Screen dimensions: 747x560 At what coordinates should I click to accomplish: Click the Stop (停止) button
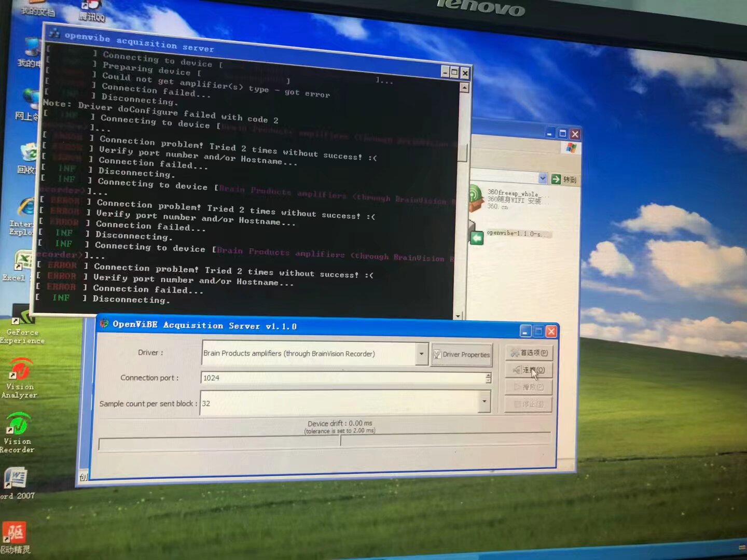[x=529, y=404]
